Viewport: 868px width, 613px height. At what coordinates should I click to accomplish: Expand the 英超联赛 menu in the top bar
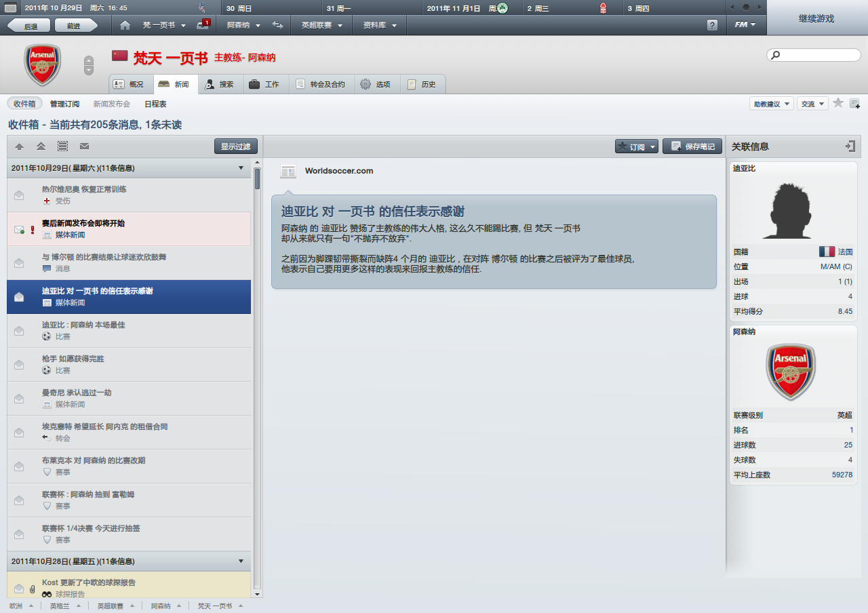322,25
